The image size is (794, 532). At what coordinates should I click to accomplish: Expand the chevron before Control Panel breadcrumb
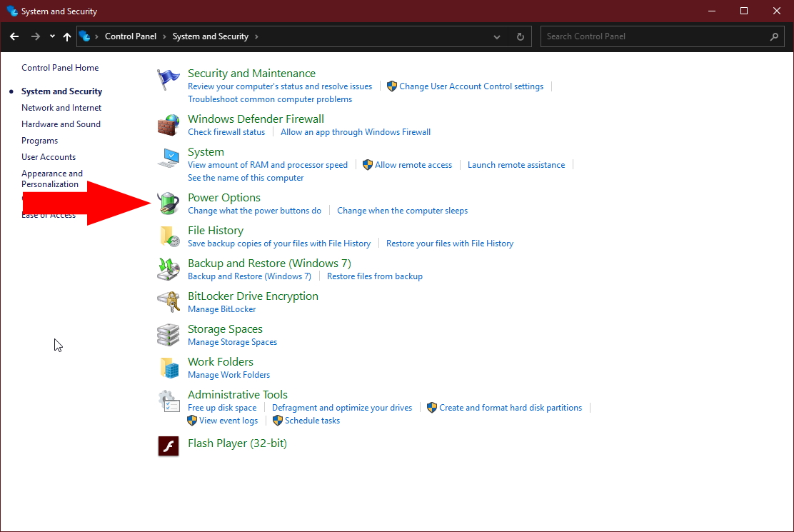[96, 36]
